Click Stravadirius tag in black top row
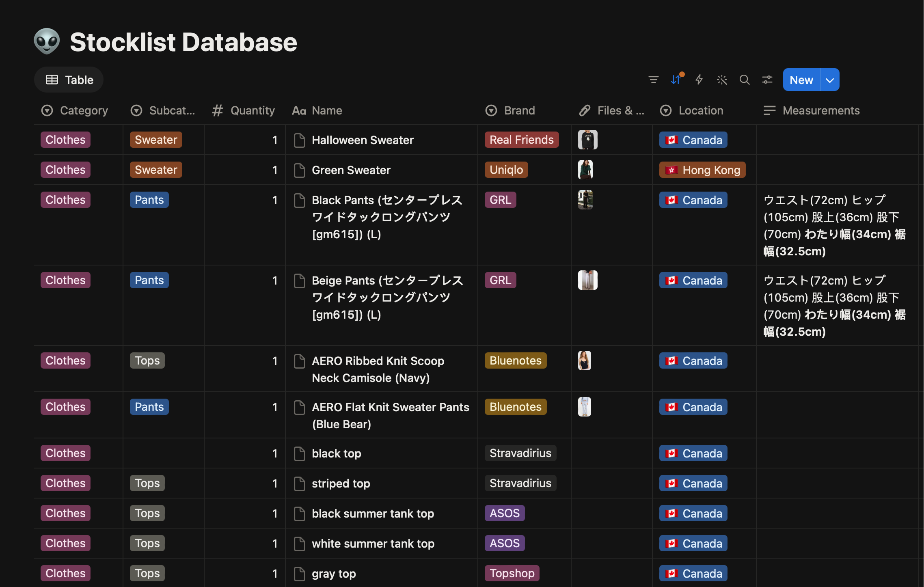The image size is (924, 587). (x=520, y=453)
